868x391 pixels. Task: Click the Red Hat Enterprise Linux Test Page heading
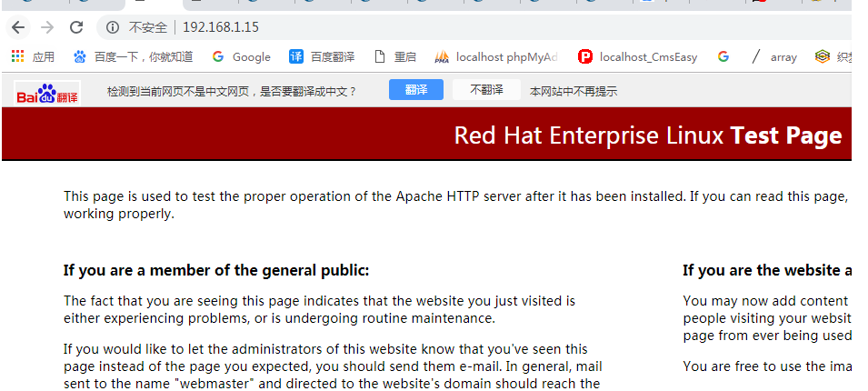click(648, 135)
